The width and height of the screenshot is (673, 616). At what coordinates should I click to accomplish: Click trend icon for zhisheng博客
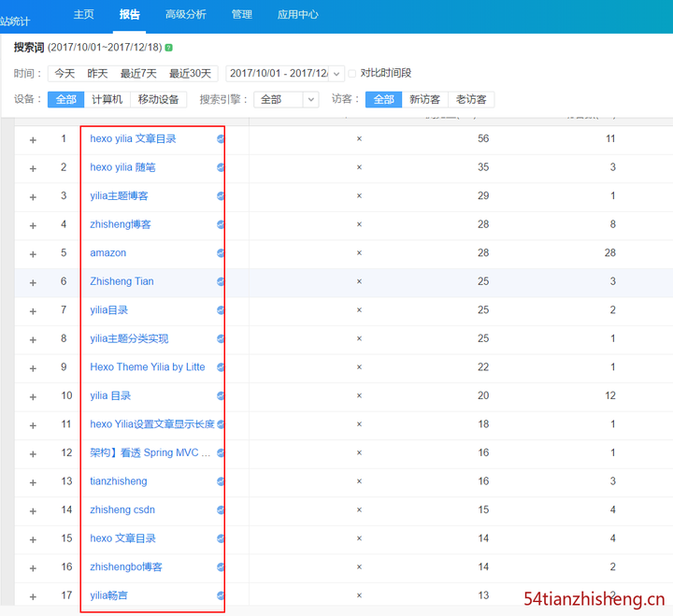point(221,224)
